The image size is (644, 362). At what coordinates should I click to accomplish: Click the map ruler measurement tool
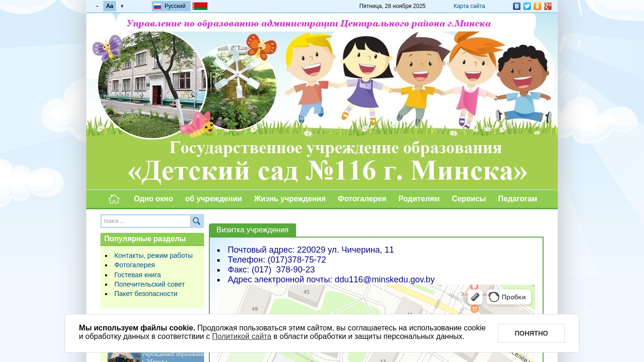[x=475, y=297]
